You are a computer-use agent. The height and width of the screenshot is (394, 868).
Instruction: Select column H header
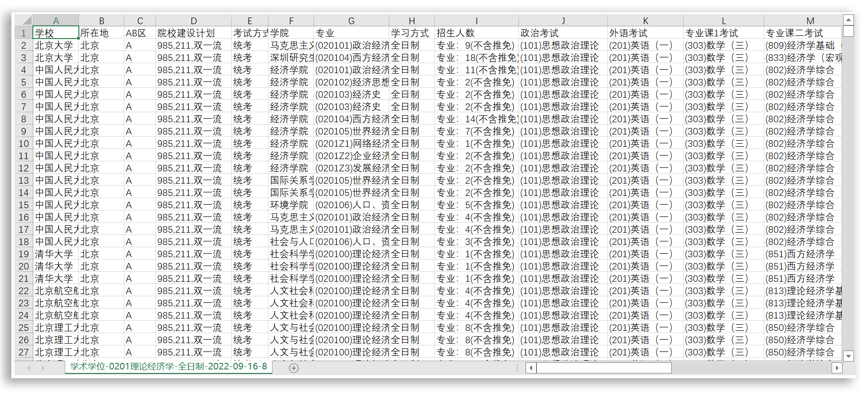point(412,21)
